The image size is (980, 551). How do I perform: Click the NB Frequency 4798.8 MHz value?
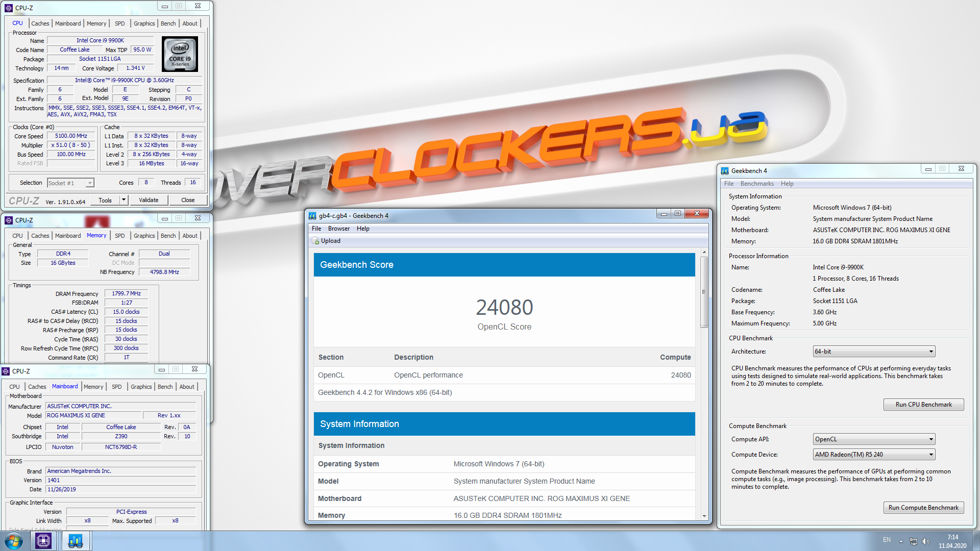[x=164, y=272]
